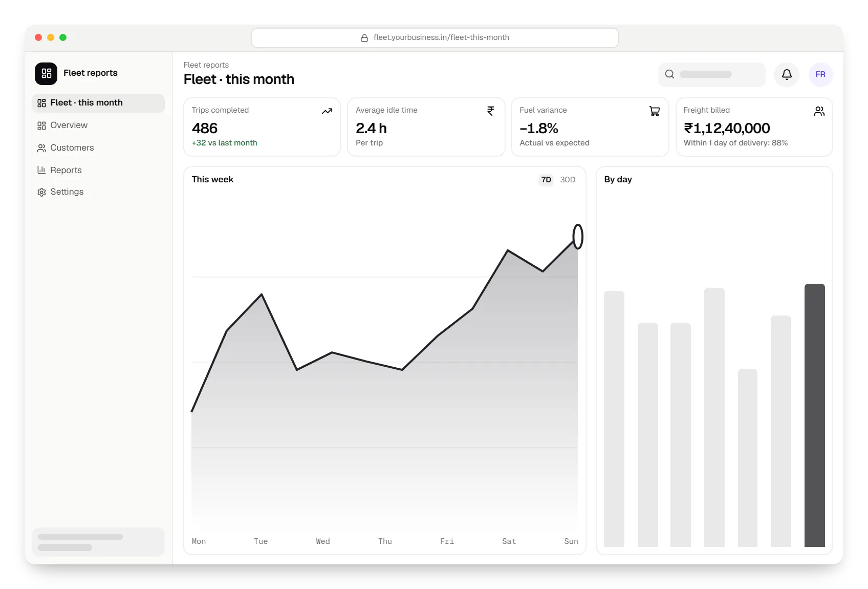Click the first bar in By day chart
This screenshot has height=589, width=868.
pos(614,419)
